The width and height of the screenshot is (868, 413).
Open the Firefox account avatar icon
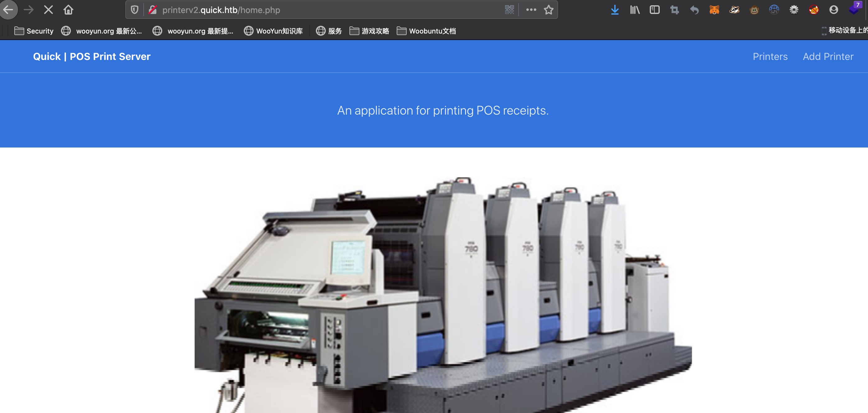pyautogui.click(x=833, y=10)
